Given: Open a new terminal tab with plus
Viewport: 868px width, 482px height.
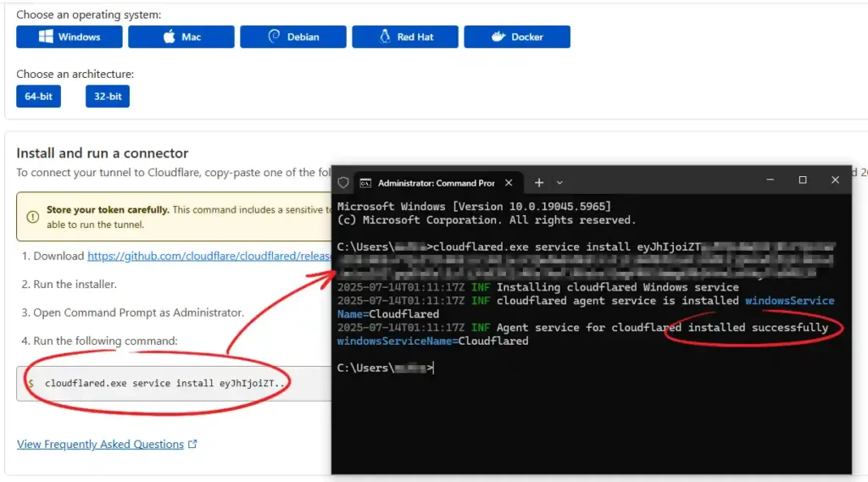Looking at the screenshot, I should click(538, 183).
